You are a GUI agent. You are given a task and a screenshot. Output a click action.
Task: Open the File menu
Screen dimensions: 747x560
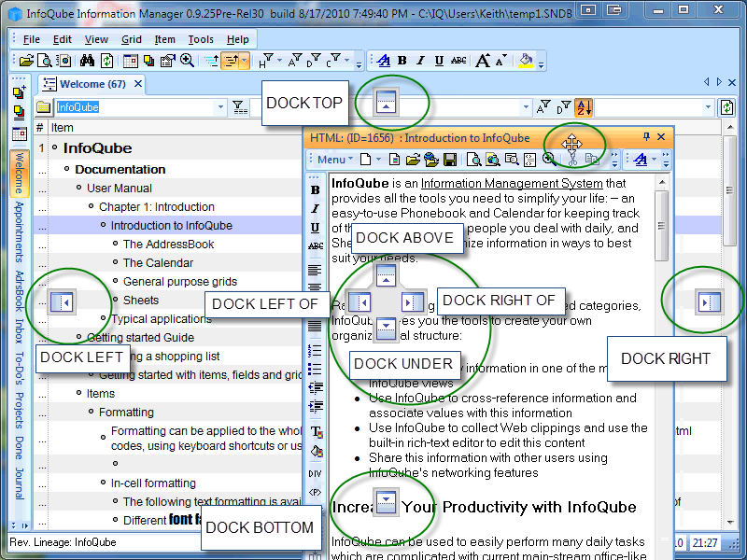click(x=32, y=39)
